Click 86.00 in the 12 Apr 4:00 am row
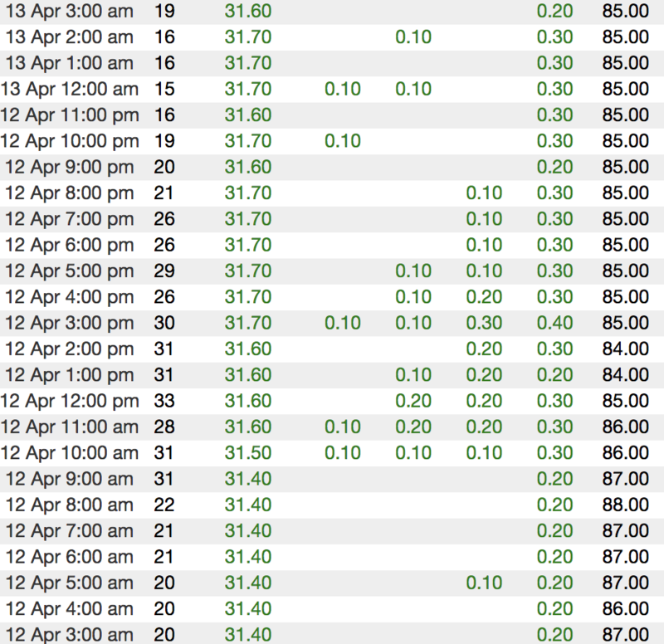This screenshot has width=664, height=644. pos(625,610)
